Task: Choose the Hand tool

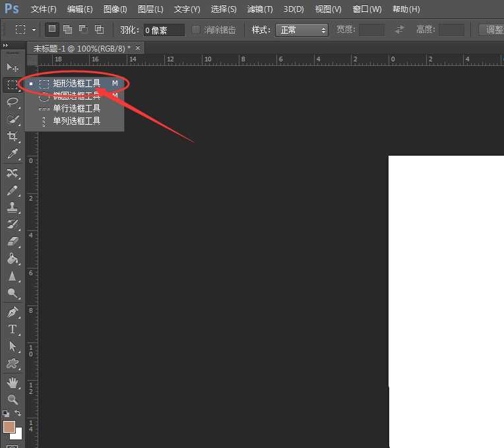Action: (13, 382)
